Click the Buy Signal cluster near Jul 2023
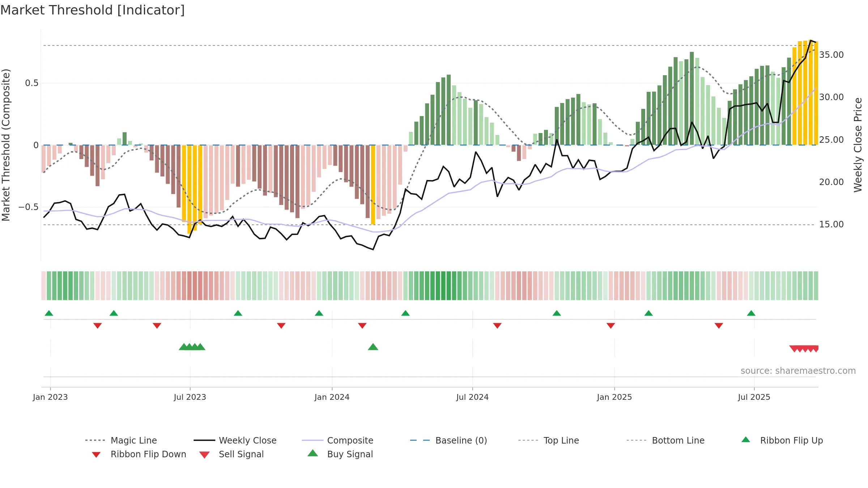 [192, 347]
